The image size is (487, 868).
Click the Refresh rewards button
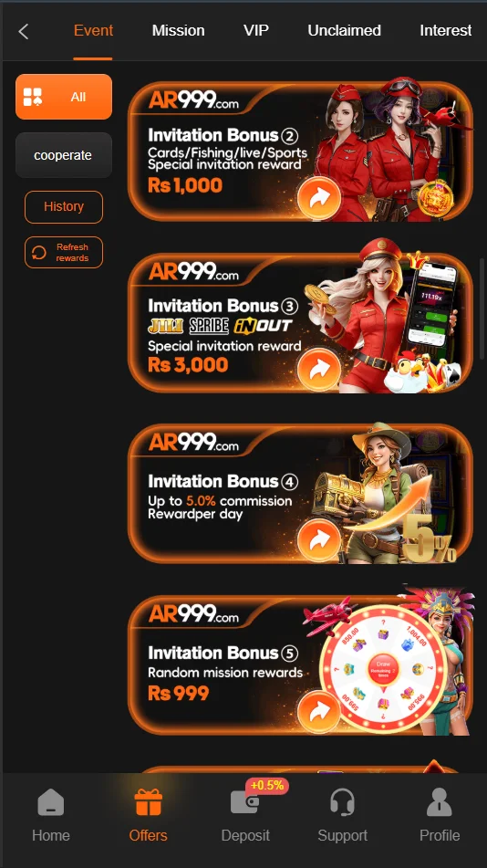coord(64,253)
